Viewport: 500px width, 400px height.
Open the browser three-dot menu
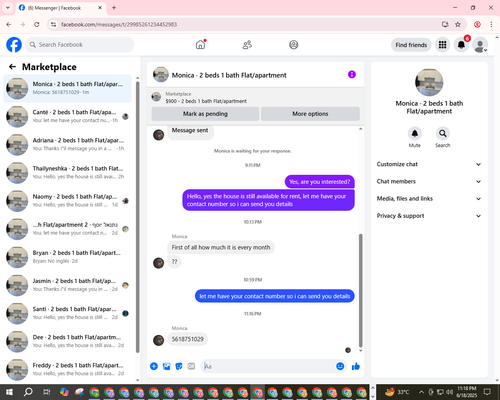pos(491,24)
